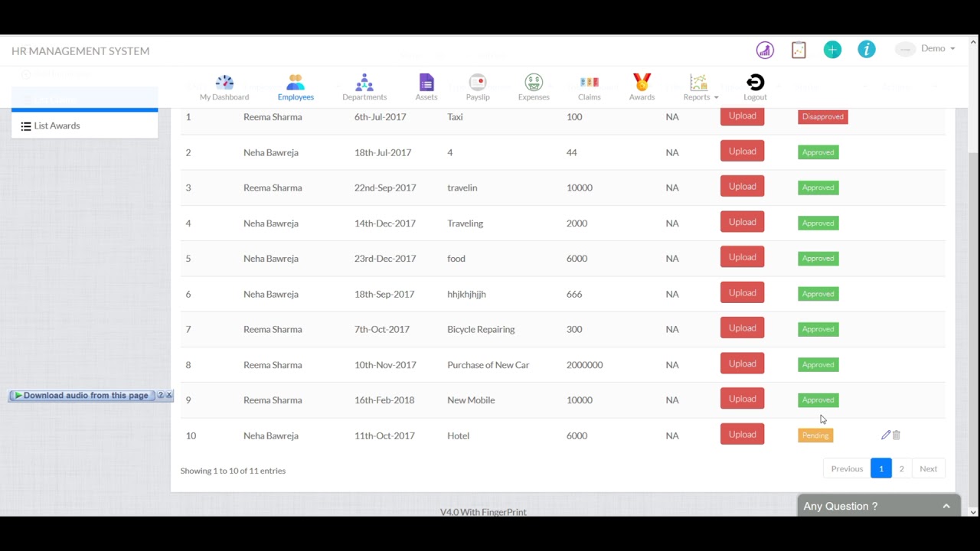
Task: Click the hhjkhjhjjh description cell
Action: pos(466,294)
